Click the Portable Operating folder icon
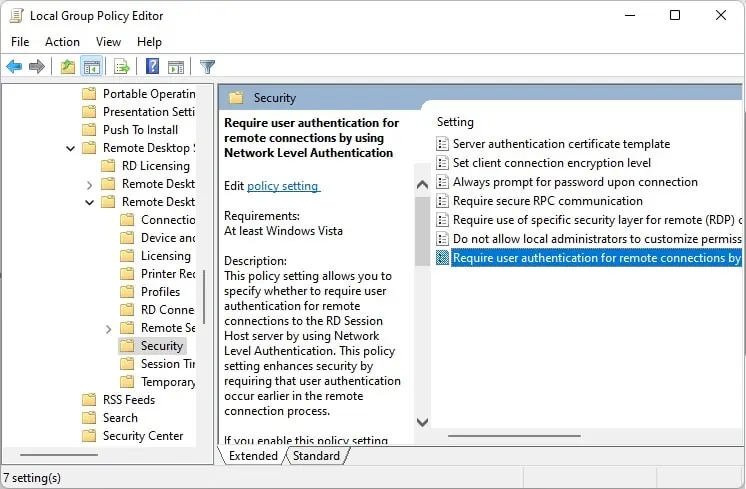The width and height of the screenshot is (746, 489). pos(89,93)
